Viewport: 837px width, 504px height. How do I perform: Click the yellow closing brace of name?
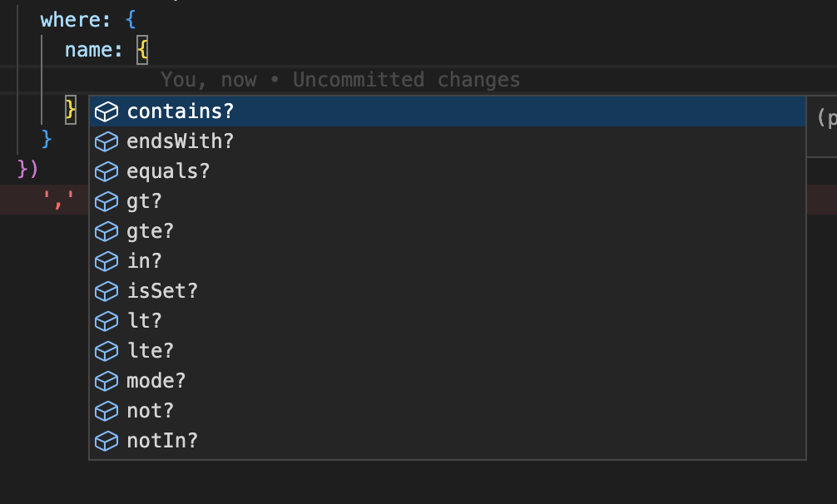(71, 110)
